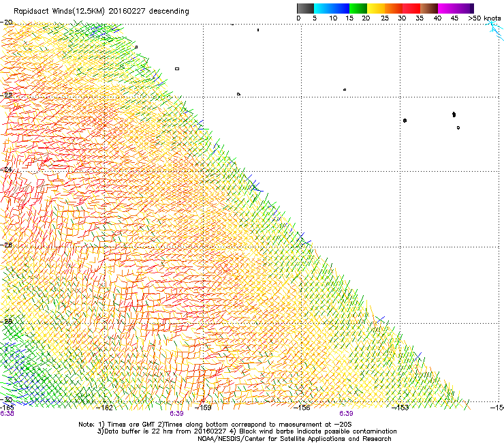Select the yellow 20–25 knots legend swatch

point(376,8)
